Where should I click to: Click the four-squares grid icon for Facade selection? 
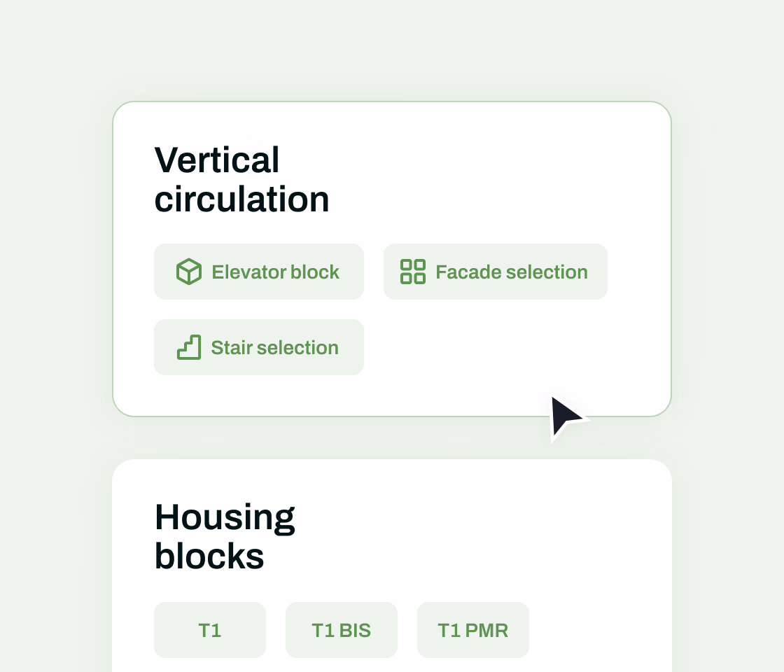[413, 272]
